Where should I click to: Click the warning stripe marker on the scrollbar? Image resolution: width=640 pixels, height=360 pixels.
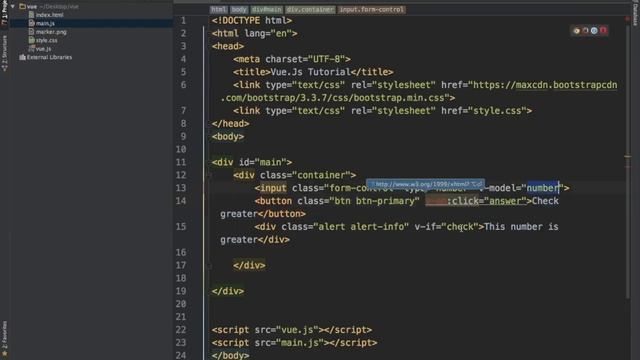point(628,156)
